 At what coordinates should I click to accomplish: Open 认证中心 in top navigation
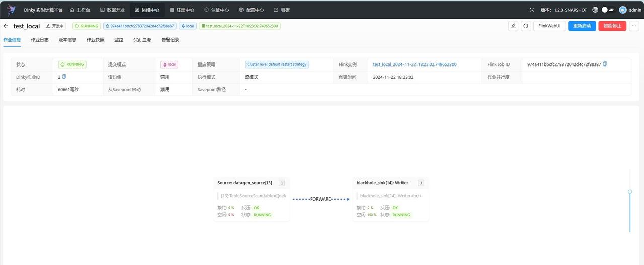[216, 10]
